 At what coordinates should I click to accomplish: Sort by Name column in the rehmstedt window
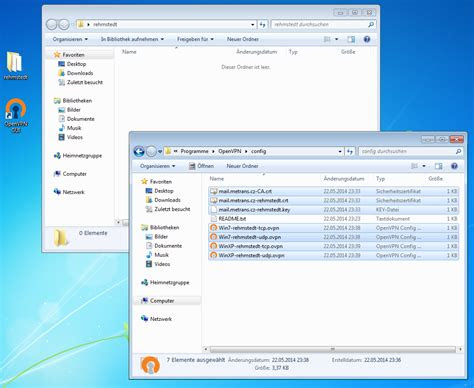tap(129, 52)
